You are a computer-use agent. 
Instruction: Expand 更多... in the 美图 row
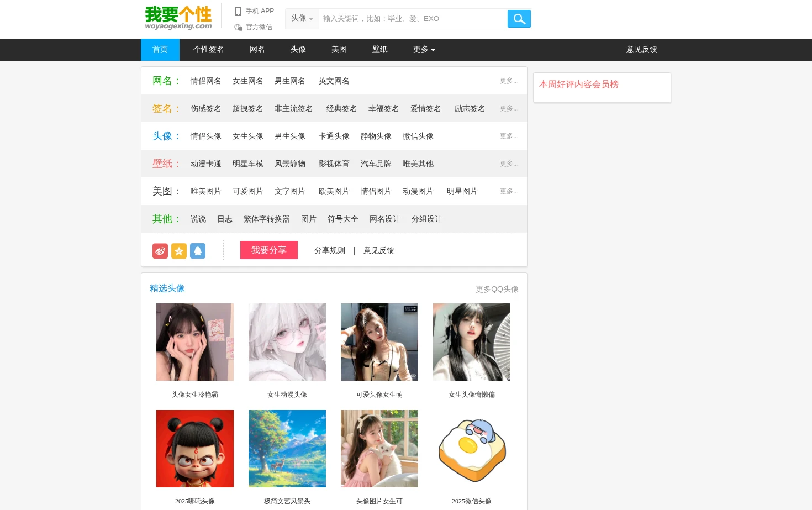(x=509, y=191)
